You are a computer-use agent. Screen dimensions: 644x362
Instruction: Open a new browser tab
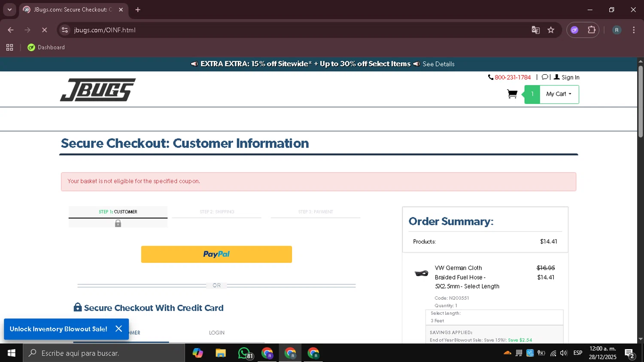click(x=138, y=9)
